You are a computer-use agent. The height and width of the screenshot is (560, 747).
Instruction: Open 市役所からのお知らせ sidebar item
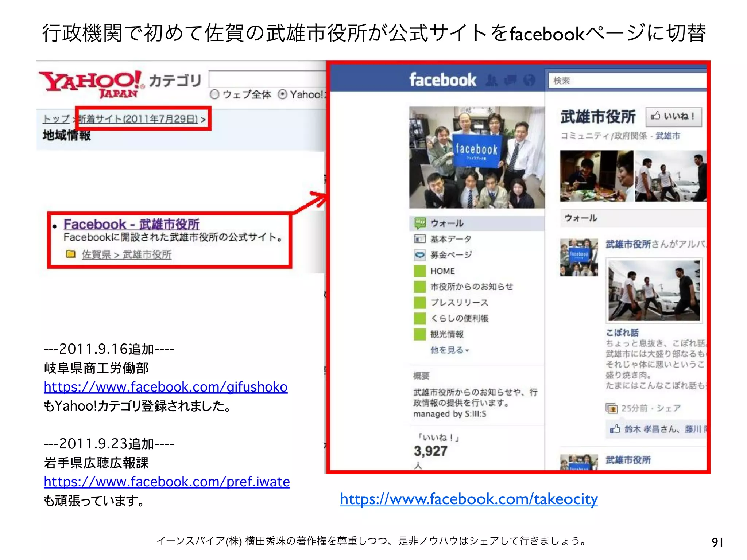click(x=472, y=287)
